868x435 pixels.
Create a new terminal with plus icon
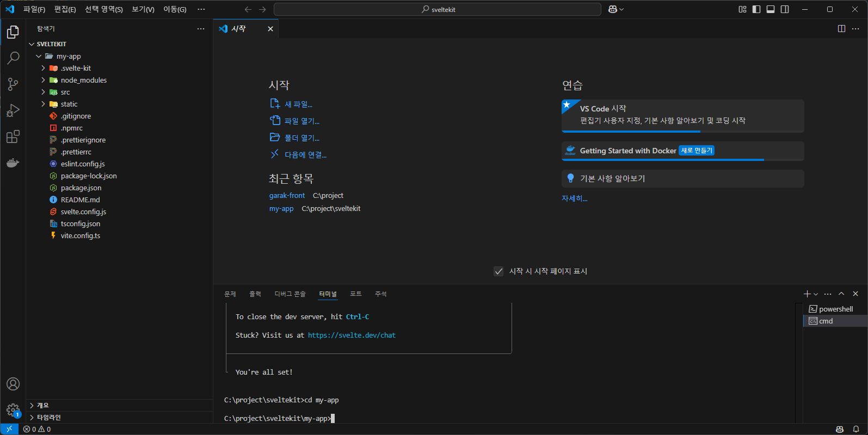(807, 294)
